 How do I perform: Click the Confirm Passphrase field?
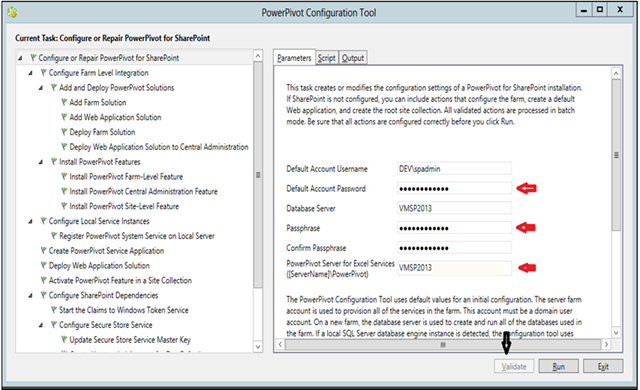click(454, 248)
